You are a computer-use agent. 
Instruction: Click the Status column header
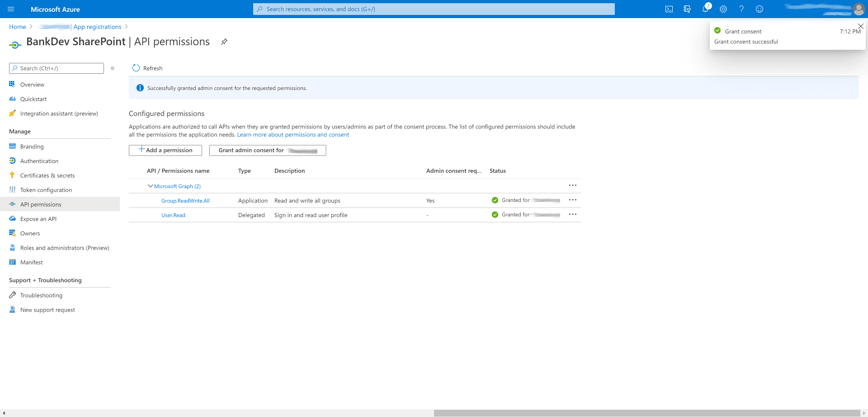(x=498, y=171)
